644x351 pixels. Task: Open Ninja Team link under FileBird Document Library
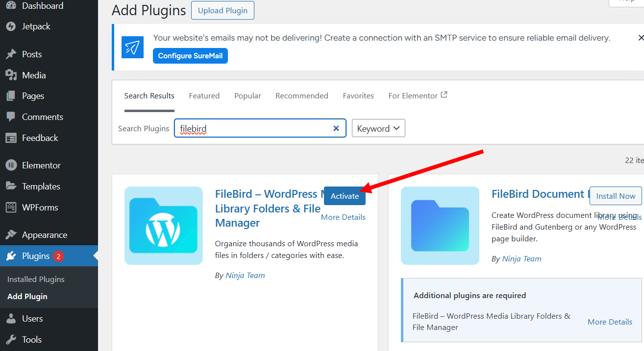[521, 259]
